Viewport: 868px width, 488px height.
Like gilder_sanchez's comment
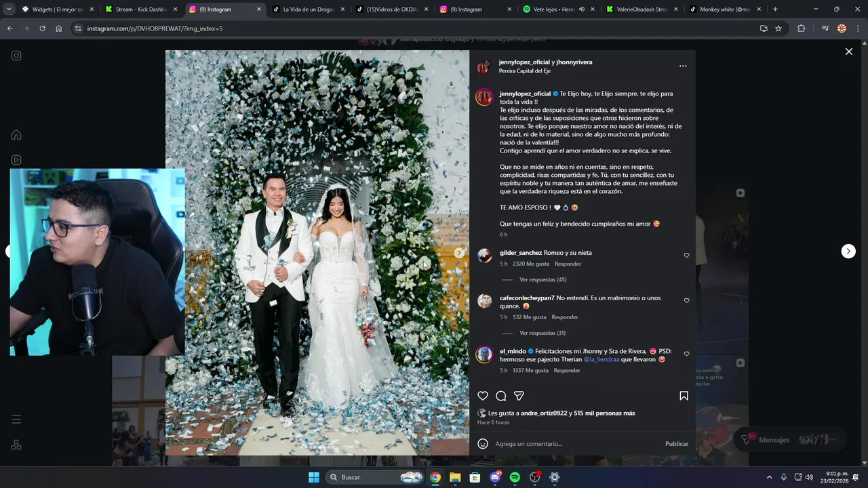click(x=686, y=256)
